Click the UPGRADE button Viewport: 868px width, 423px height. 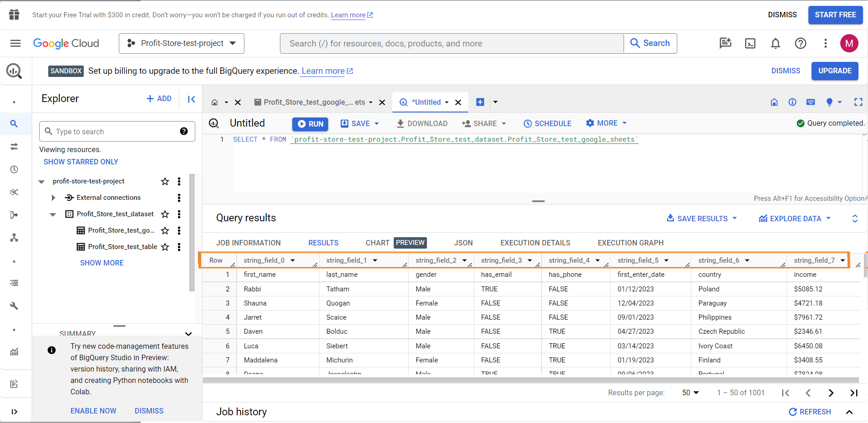click(835, 71)
